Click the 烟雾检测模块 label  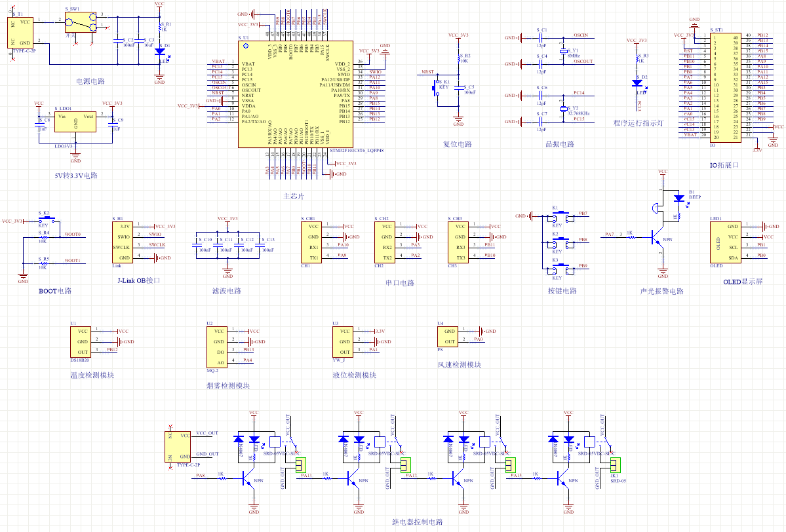228,385
